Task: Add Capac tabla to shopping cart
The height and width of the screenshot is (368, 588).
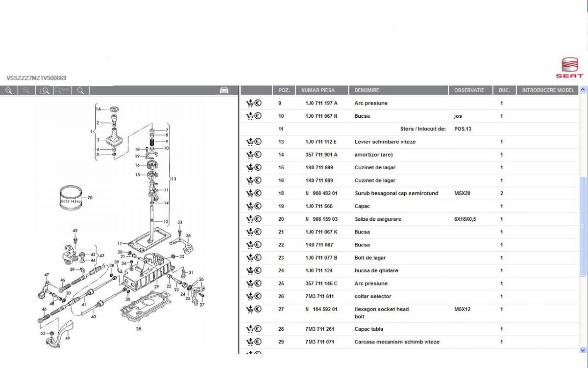Action: pyautogui.click(x=249, y=329)
